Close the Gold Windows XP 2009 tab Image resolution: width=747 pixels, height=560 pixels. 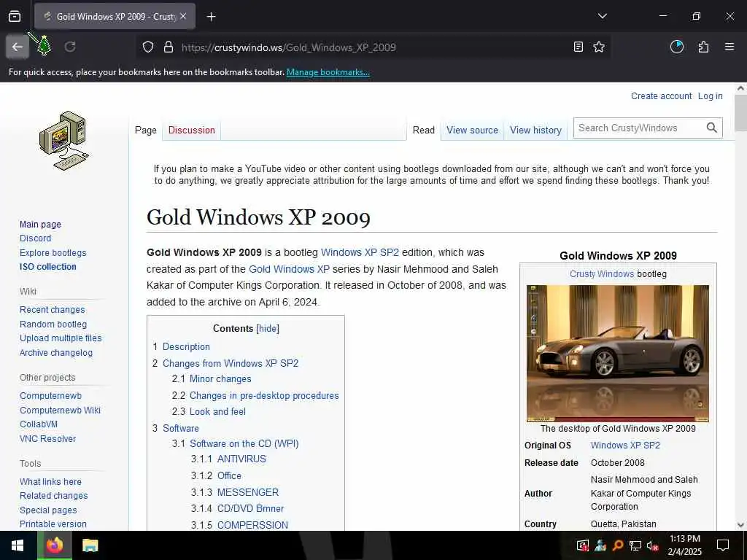[x=183, y=16]
